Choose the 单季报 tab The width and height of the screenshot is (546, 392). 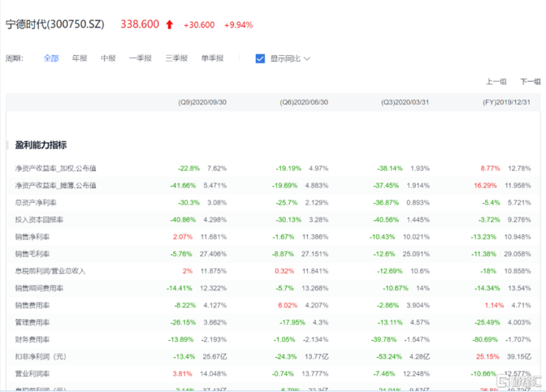coord(212,58)
